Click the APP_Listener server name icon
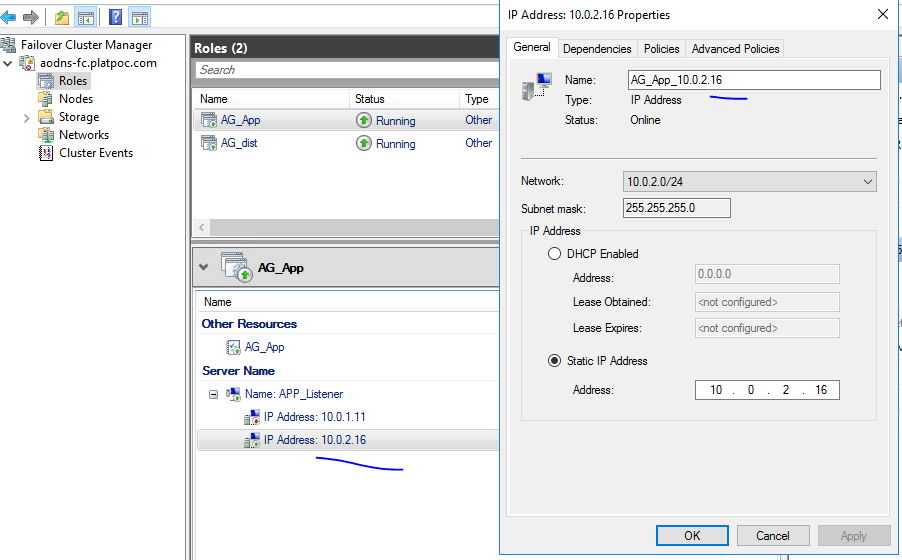 (233, 394)
